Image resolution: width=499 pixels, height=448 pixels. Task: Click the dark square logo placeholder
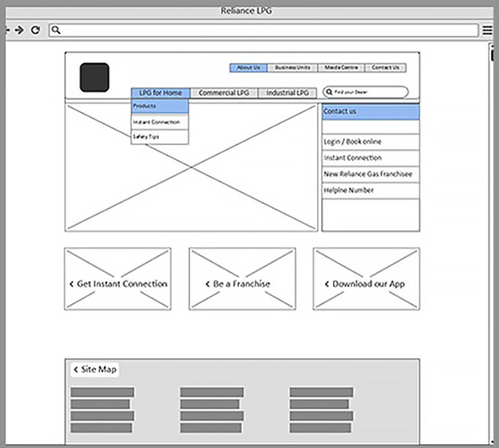(94, 77)
